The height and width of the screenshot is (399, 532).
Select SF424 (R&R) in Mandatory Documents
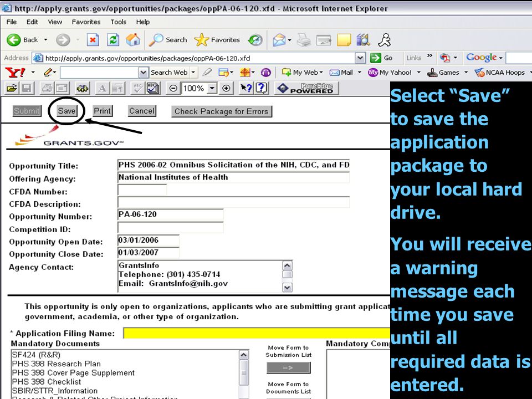pyautogui.click(x=37, y=355)
